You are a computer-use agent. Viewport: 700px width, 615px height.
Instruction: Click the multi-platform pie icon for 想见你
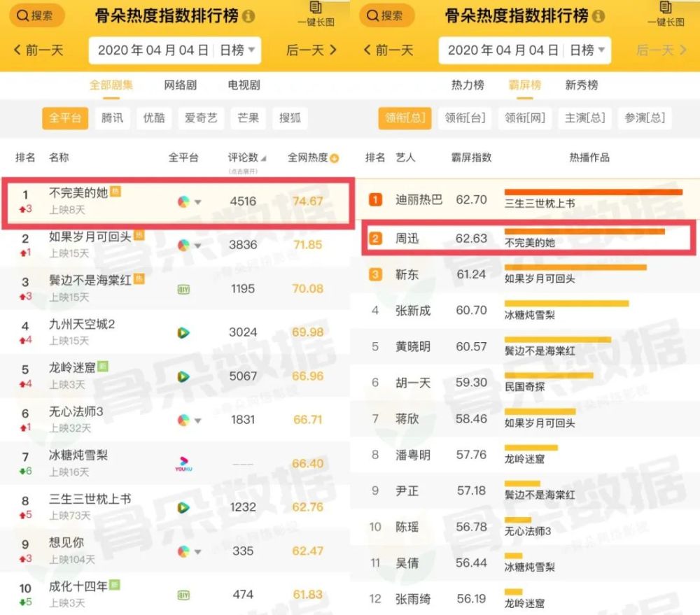pyautogui.click(x=183, y=551)
